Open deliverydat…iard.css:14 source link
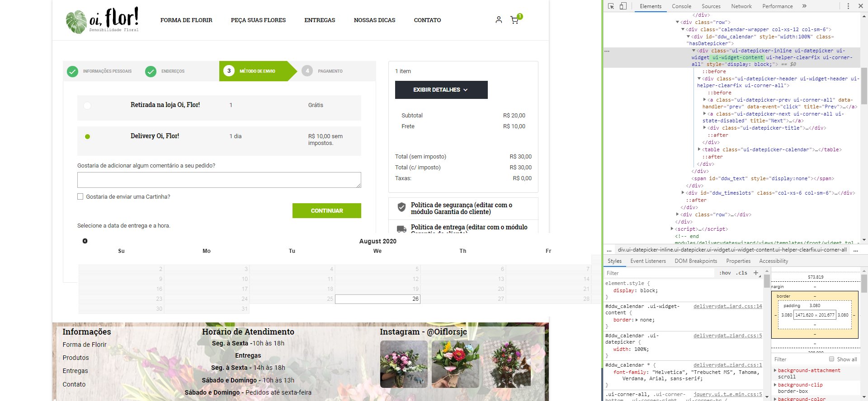Screen dimensions: 868x401 (728, 306)
